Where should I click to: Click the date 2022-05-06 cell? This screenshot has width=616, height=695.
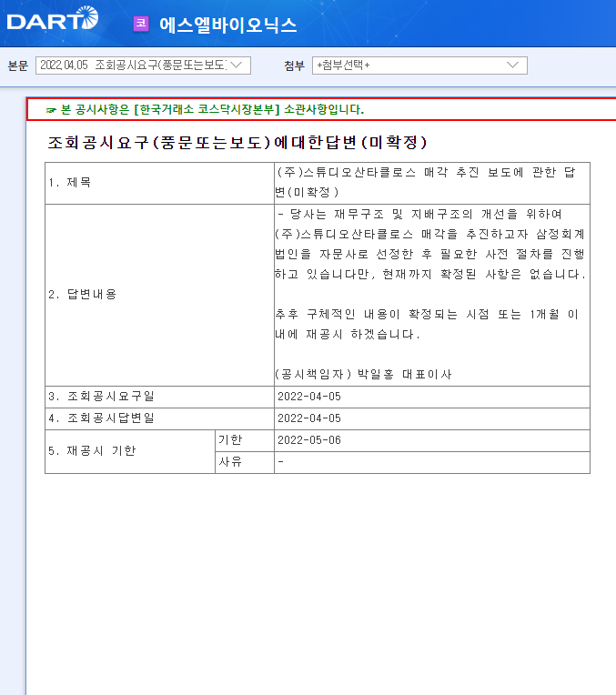[x=432, y=440]
